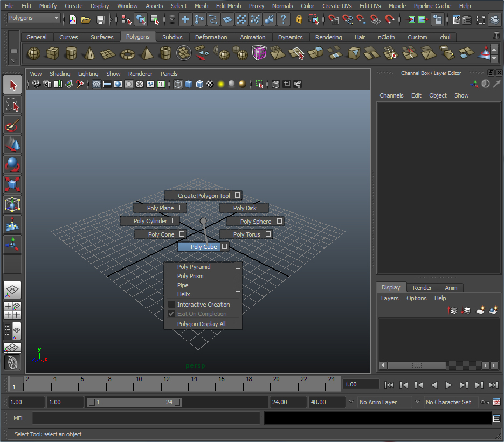
Task: Switch to the Dynamics shelf tab
Action: click(290, 37)
